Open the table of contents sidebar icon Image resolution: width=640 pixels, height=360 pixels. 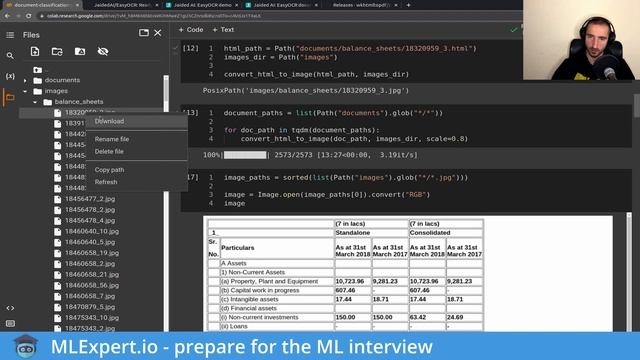(x=10, y=35)
